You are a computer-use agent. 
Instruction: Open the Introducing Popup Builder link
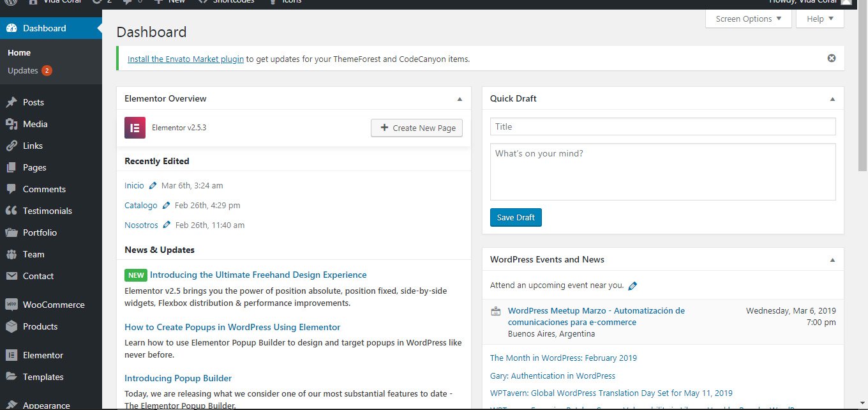pyautogui.click(x=178, y=379)
